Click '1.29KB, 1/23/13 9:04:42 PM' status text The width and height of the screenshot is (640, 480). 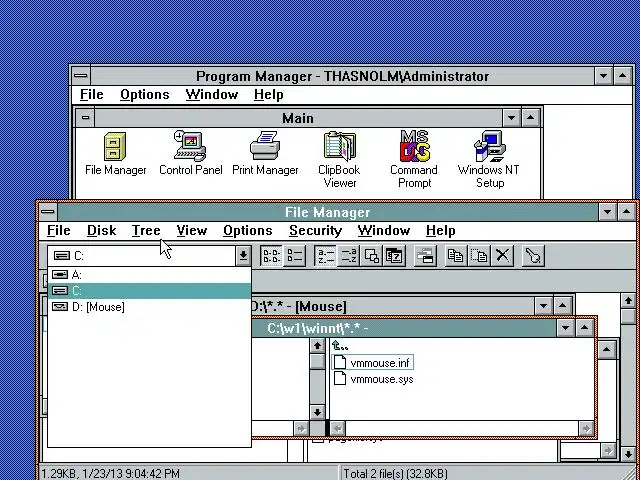coord(111,473)
